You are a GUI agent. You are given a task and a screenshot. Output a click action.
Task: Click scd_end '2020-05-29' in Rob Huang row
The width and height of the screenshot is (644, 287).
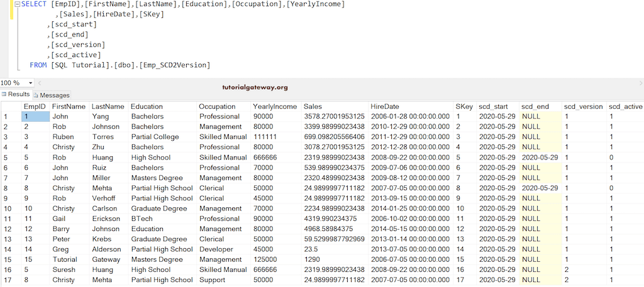click(540, 158)
